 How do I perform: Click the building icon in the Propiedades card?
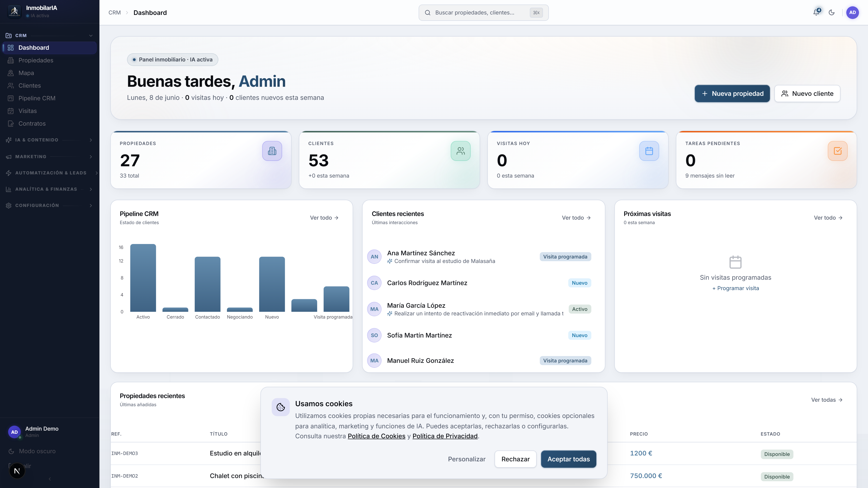click(272, 151)
